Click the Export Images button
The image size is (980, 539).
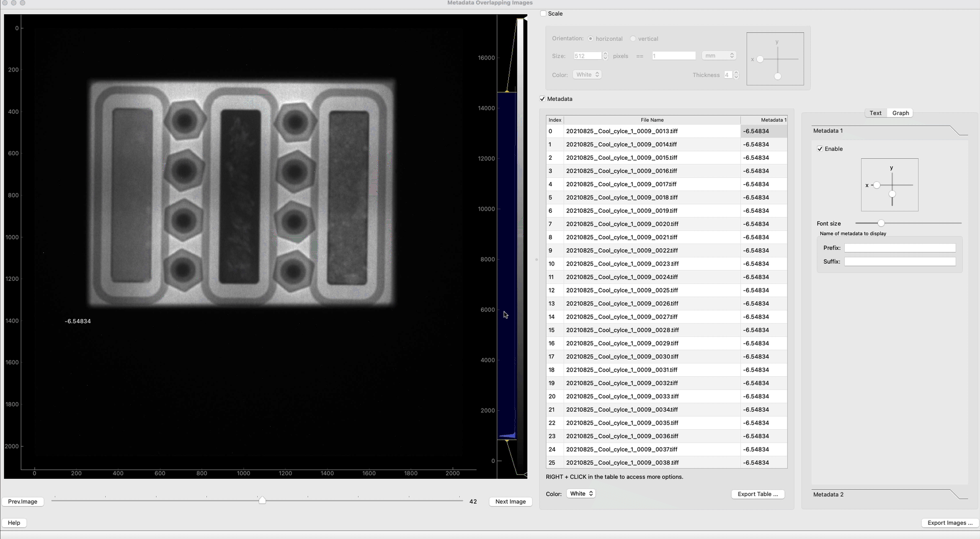pos(950,523)
